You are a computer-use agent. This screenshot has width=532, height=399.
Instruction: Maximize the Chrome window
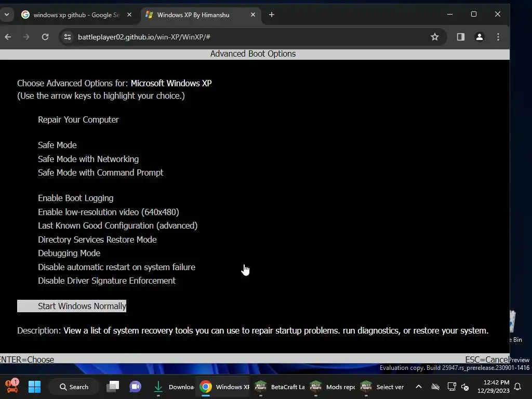click(x=474, y=14)
